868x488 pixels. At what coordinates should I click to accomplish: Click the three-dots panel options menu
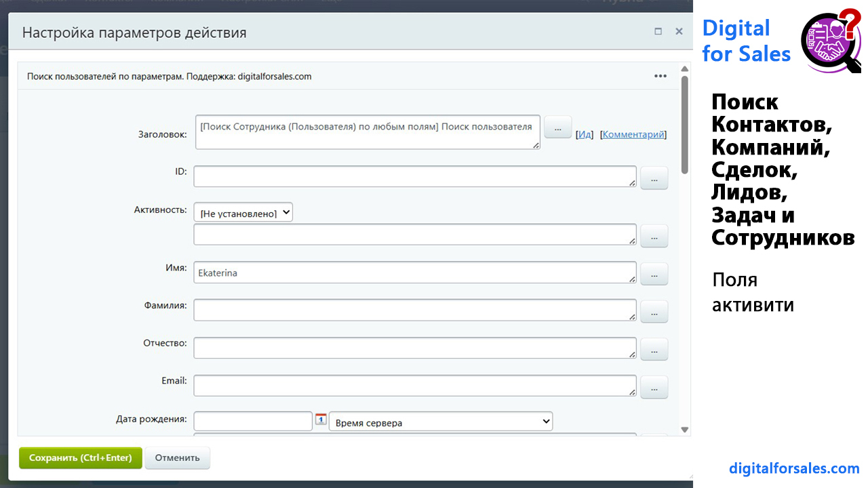[660, 76]
